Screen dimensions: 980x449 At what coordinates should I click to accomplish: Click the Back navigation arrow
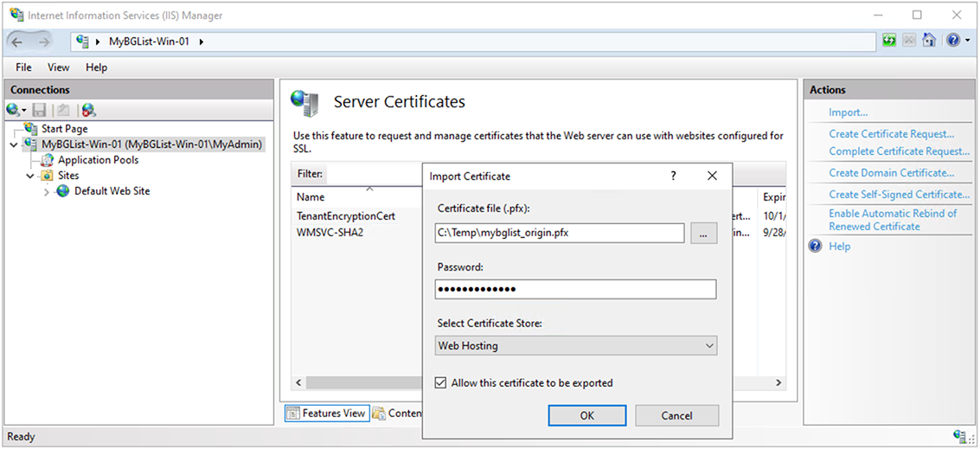click(17, 42)
